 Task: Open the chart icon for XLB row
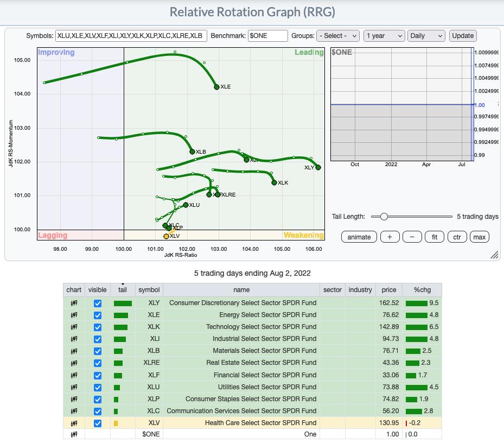click(x=74, y=351)
